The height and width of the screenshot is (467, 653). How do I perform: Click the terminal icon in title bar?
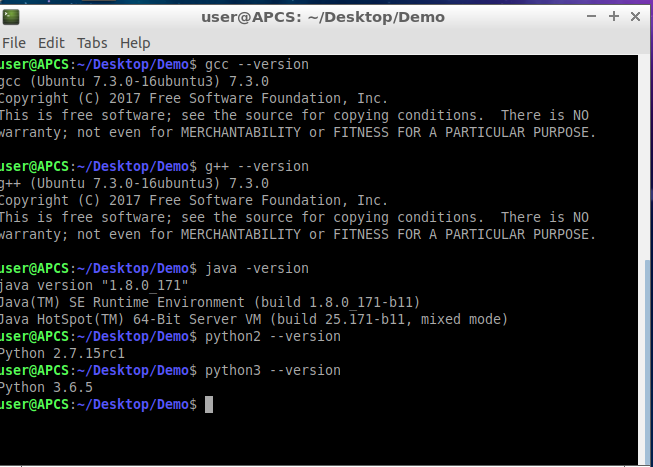click(11, 17)
